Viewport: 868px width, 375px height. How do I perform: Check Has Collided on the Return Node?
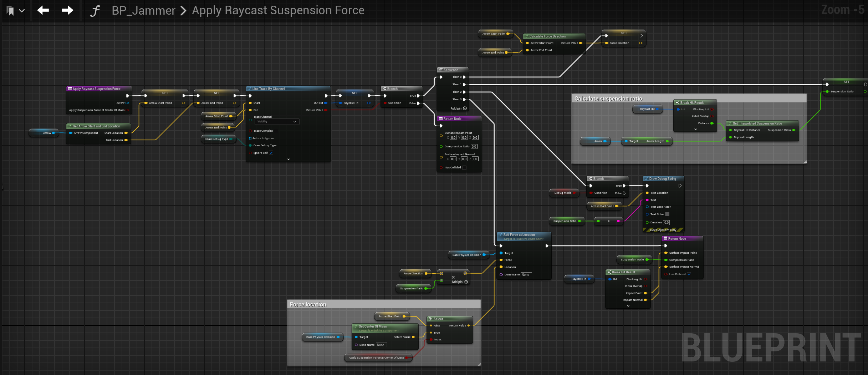pyautogui.click(x=464, y=167)
